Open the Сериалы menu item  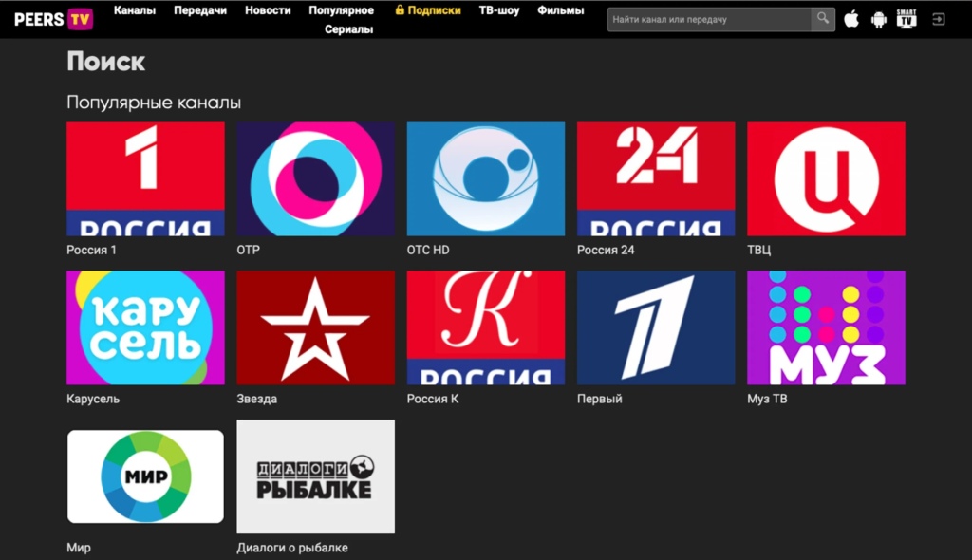pyautogui.click(x=348, y=29)
